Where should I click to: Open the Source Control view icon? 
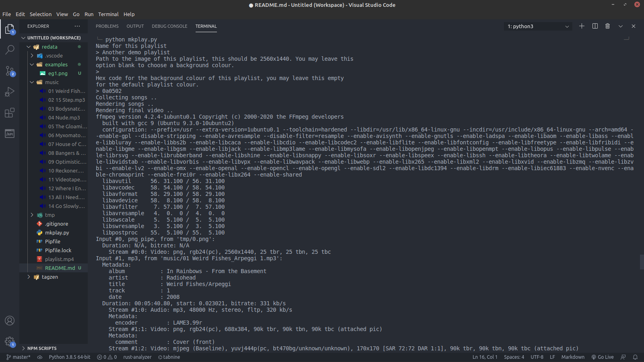coord(10,71)
